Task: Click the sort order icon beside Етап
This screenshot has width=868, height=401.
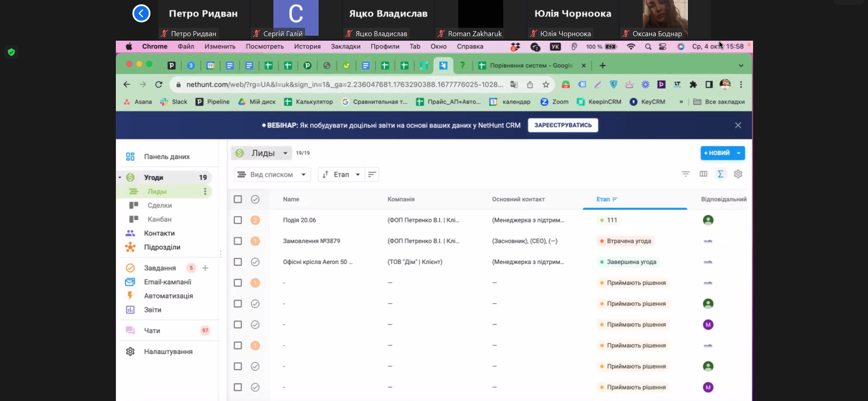Action: (372, 175)
